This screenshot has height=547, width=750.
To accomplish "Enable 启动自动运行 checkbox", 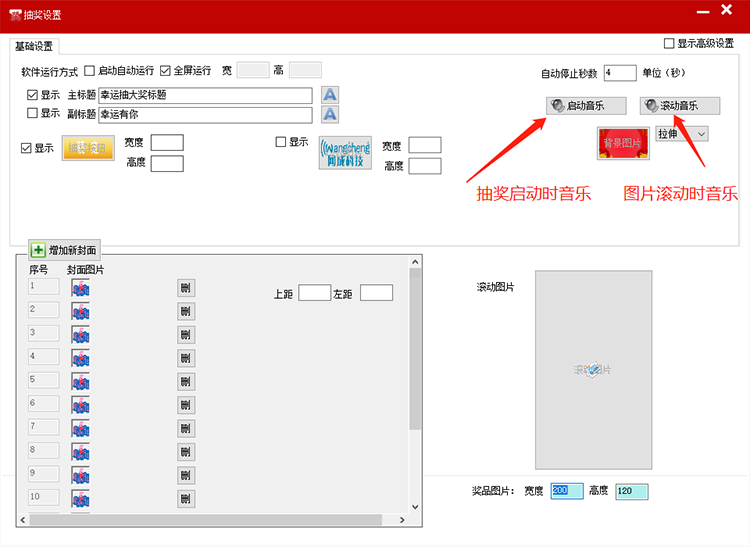I will coord(90,71).
